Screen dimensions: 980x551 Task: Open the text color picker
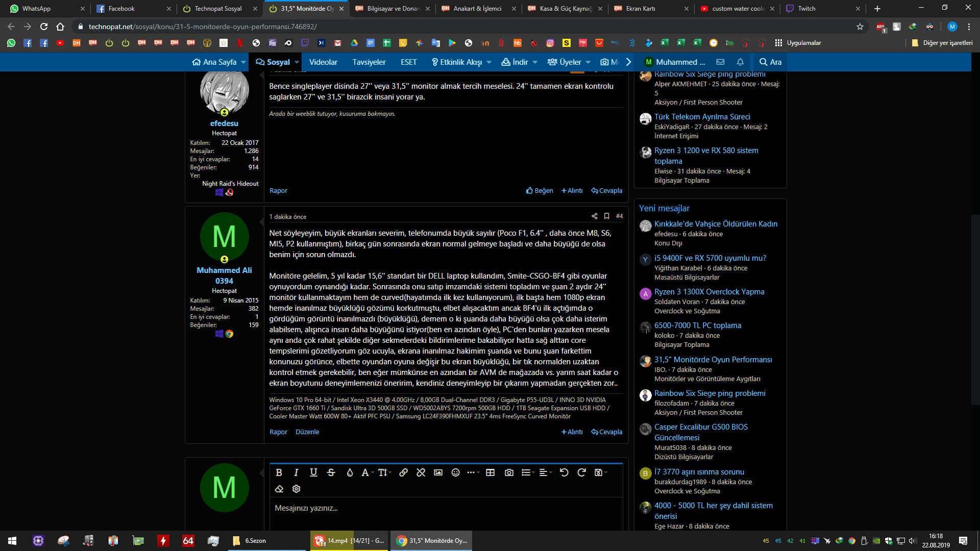coord(350,472)
